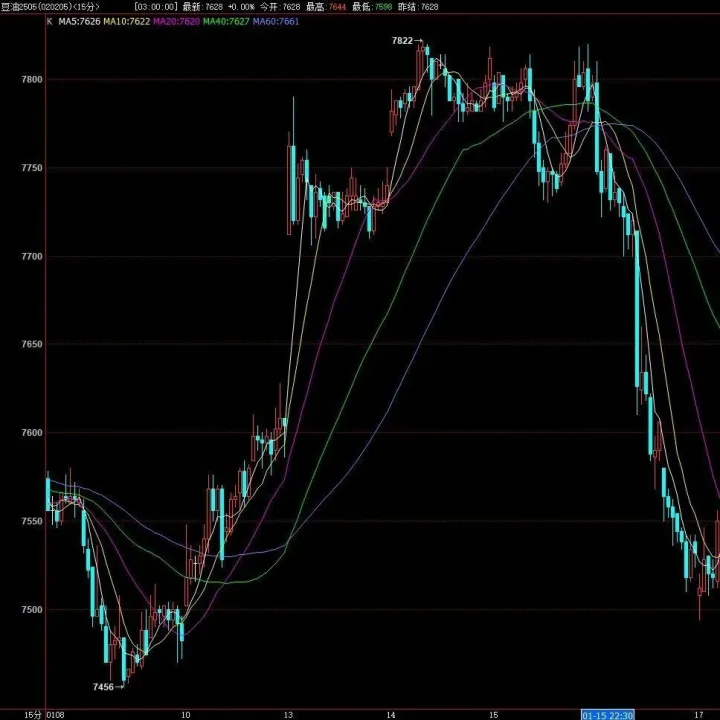Click the 17 date axis label
The image size is (720, 720).
tap(699, 715)
